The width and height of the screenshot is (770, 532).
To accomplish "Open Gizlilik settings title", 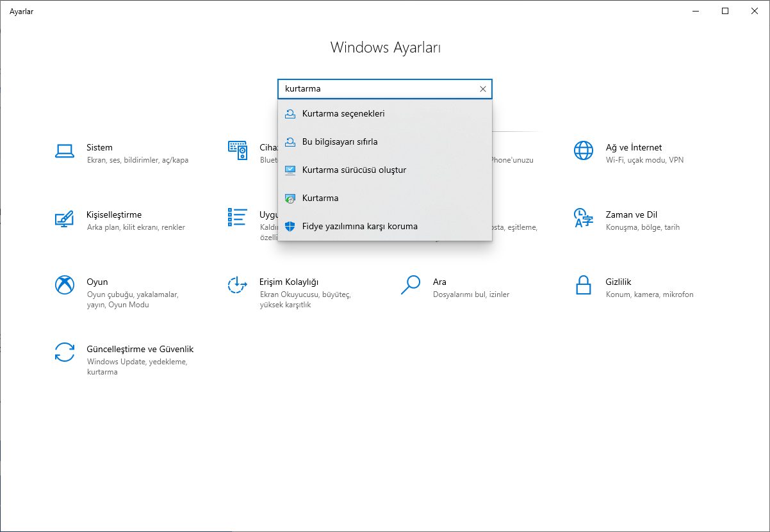I will point(618,282).
